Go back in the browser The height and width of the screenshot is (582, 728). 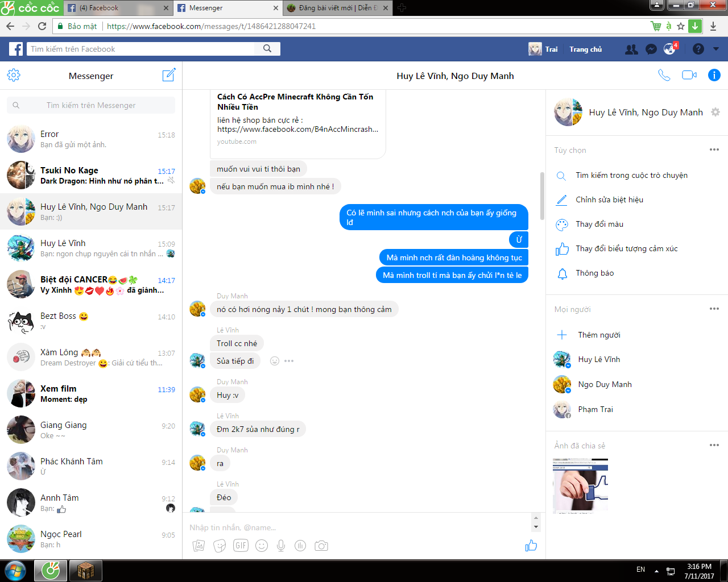(x=10, y=26)
